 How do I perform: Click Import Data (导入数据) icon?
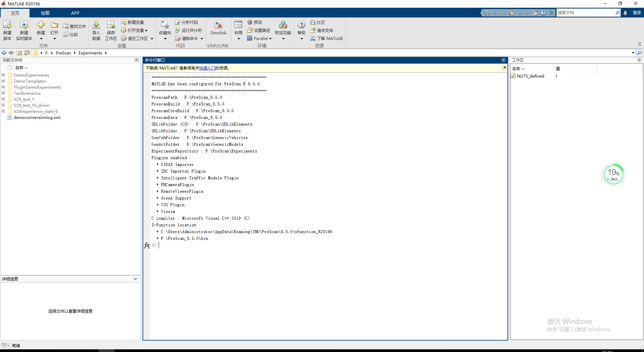pyautogui.click(x=96, y=30)
